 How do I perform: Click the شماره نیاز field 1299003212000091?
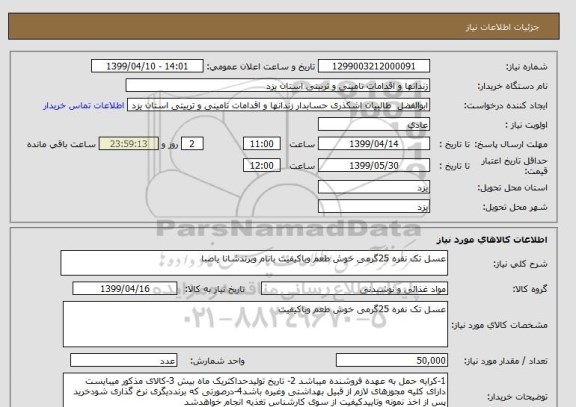374,66
